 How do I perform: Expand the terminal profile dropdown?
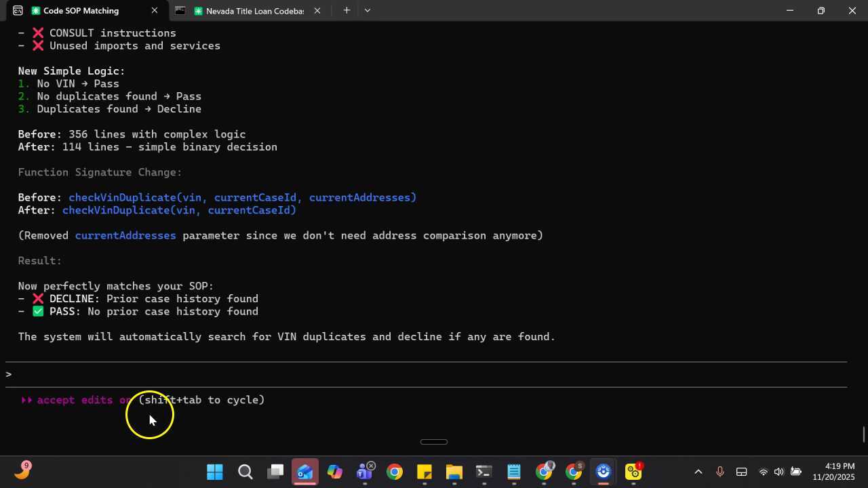click(368, 10)
